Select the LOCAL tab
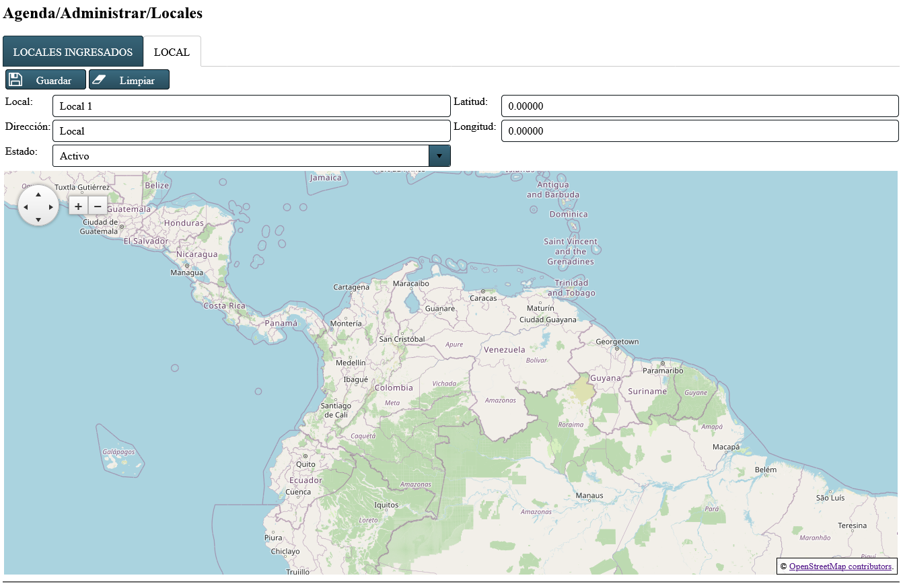This screenshot has width=901, height=588. pos(172,52)
